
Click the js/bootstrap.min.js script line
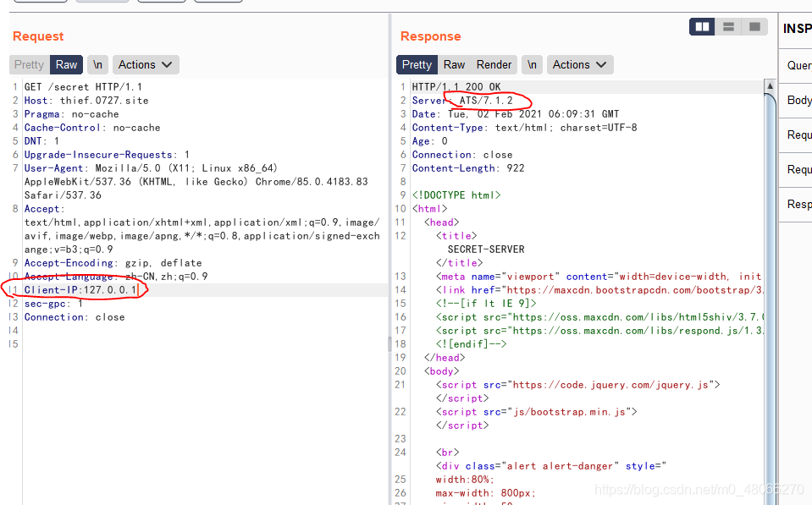(x=537, y=412)
